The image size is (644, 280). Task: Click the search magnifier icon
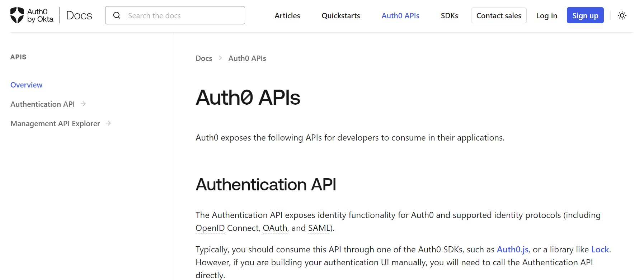click(117, 15)
